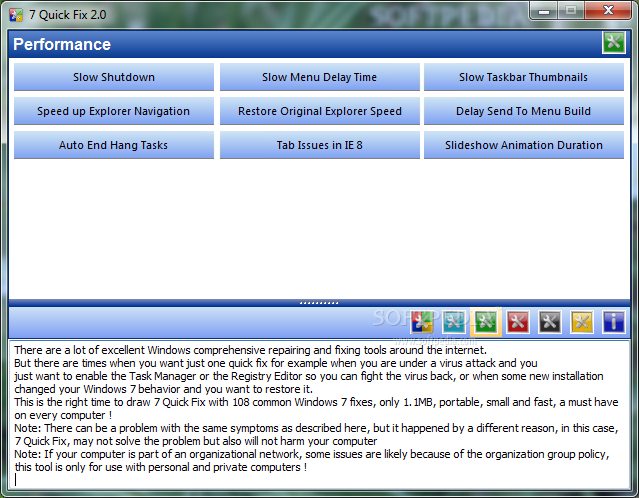Image resolution: width=639 pixels, height=498 pixels.
Task: Select the Slow Taskbar Thumbnails fix
Action: pos(524,77)
